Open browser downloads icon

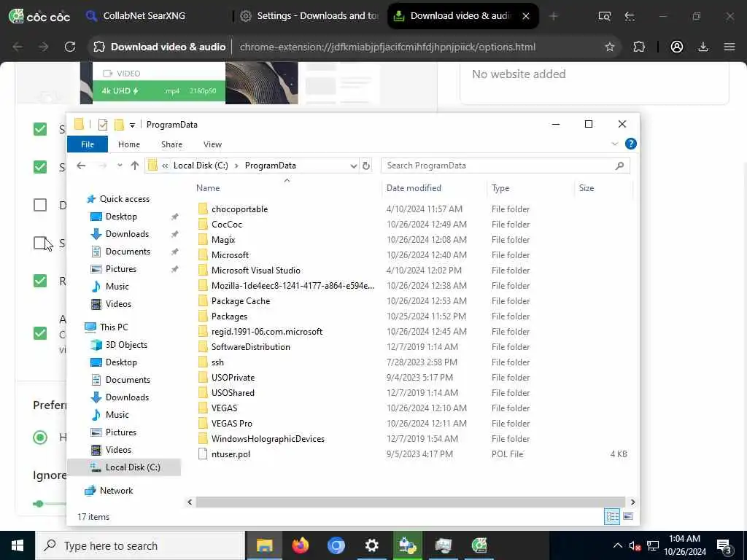[x=703, y=47]
